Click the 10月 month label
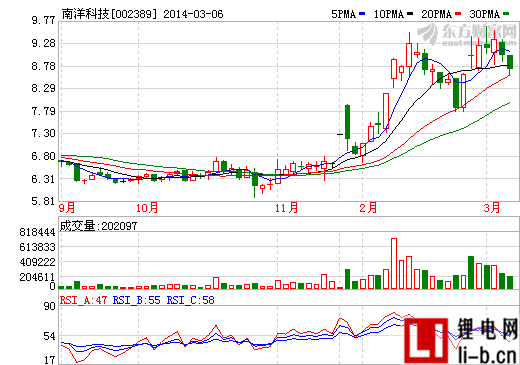This screenshot has width=520, height=365. (x=147, y=208)
